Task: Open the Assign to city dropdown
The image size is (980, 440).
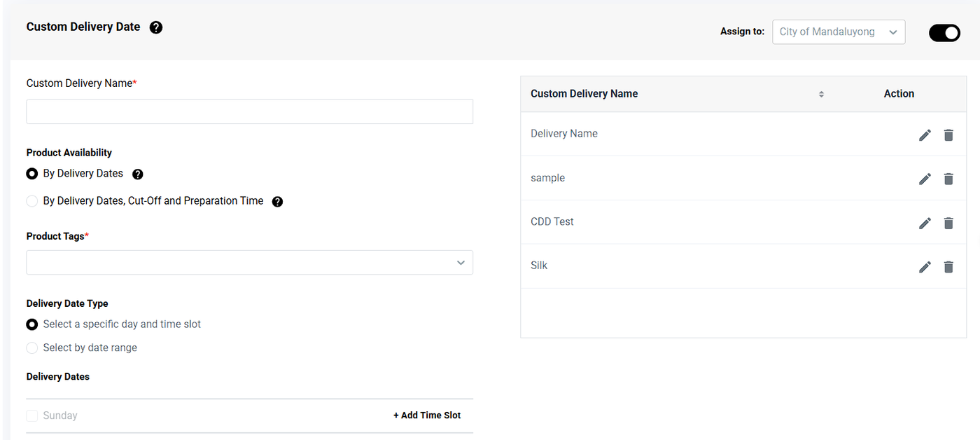Action: tap(838, 32)
